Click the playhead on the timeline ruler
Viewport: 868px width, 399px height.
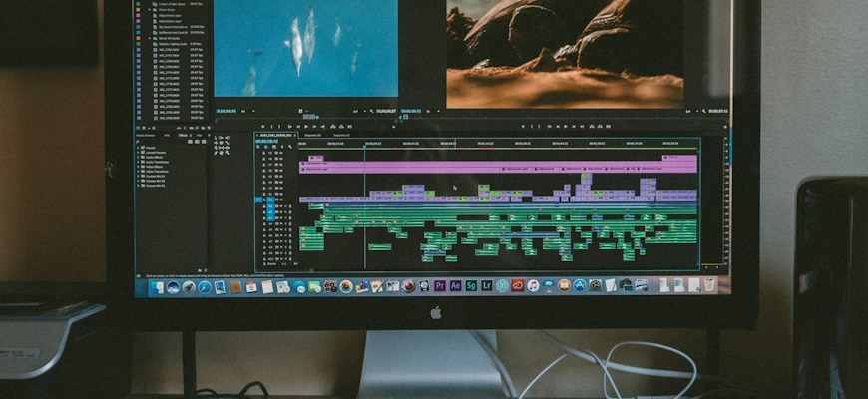[x=364, y=146]
